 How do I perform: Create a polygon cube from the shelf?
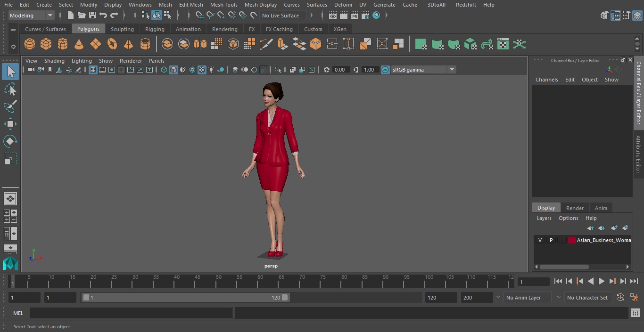pos(46,44)
